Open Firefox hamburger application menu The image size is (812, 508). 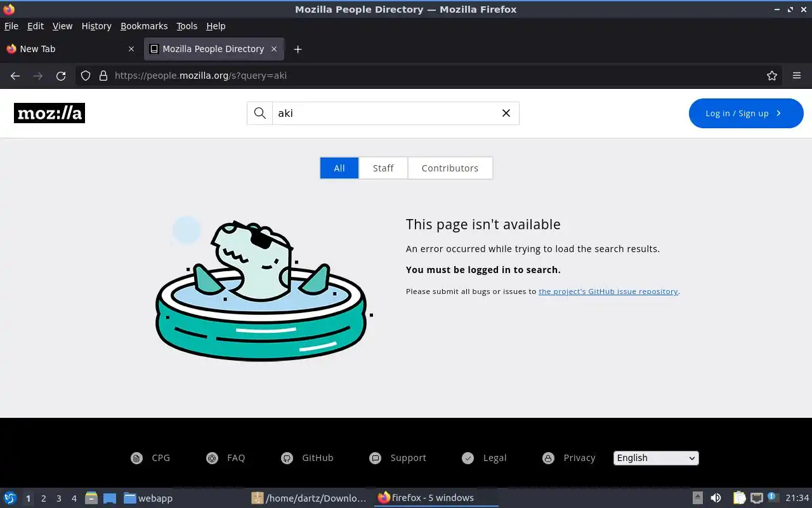point(797,76)
